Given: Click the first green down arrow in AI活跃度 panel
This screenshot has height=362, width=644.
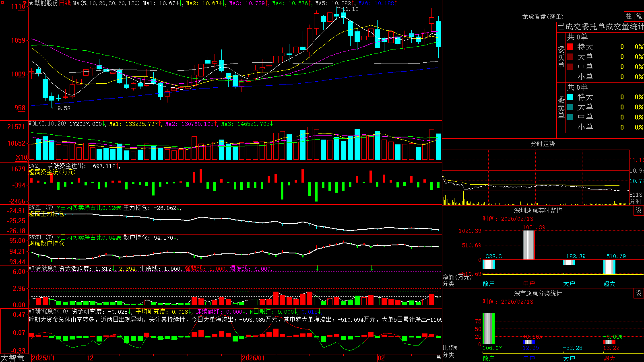Looking at the screenshot, I should click(318, 268).
